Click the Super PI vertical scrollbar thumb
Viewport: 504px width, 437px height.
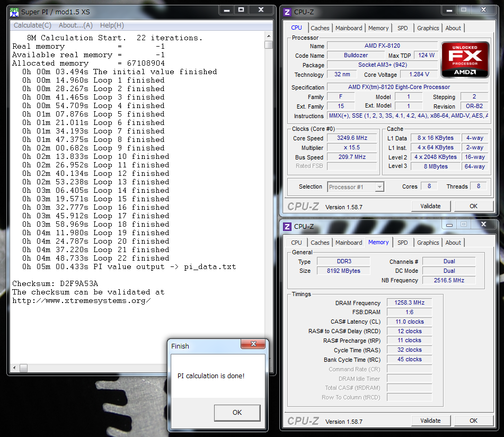pos(269,44)
